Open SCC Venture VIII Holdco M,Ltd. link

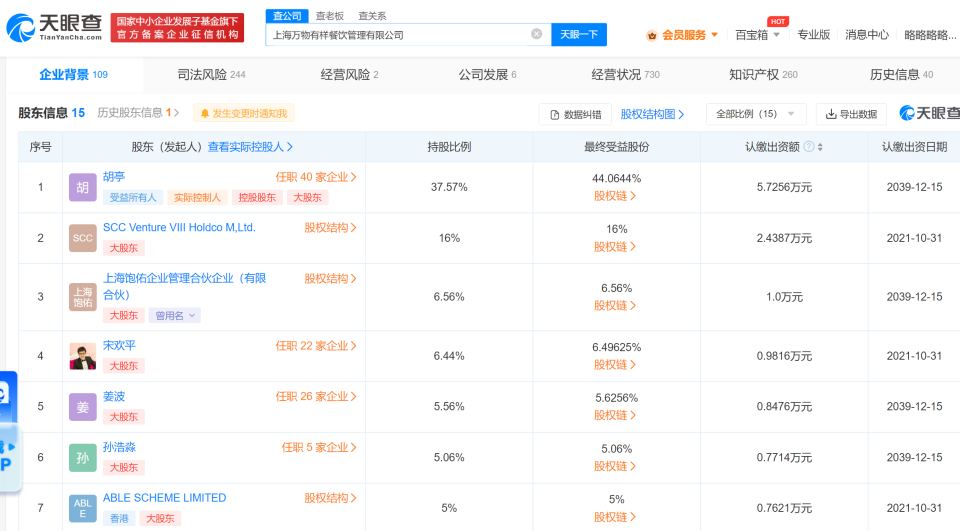pyautogui.click(x=179, y=228)
